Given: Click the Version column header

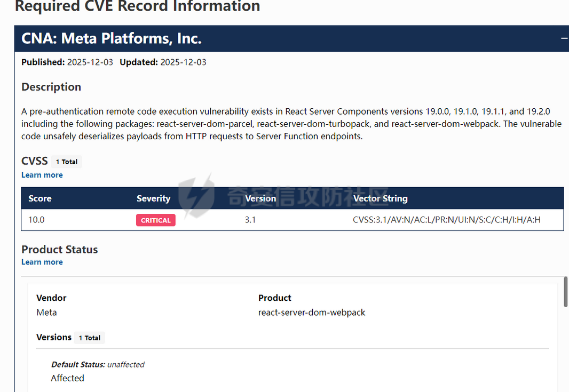Looking at the screenshot, I should click(260, 198).
